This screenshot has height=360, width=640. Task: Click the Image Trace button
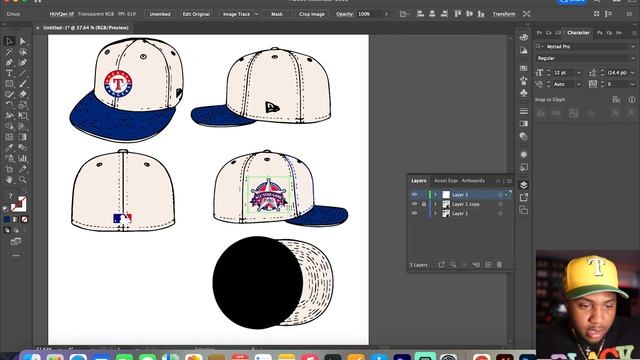pos(236,14)
